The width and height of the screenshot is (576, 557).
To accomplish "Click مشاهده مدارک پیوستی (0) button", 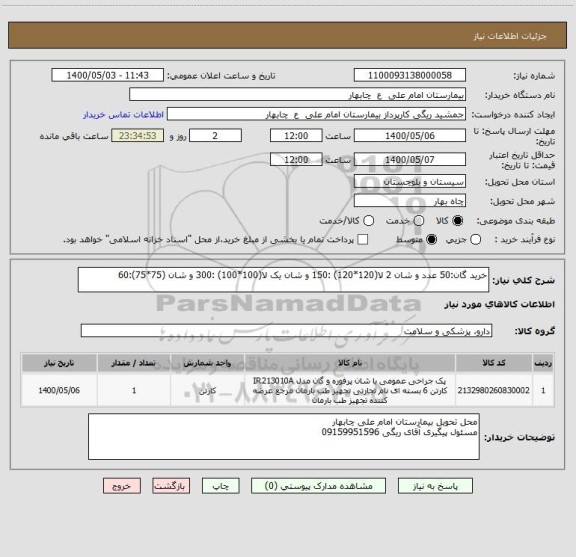I will point(318,486).
